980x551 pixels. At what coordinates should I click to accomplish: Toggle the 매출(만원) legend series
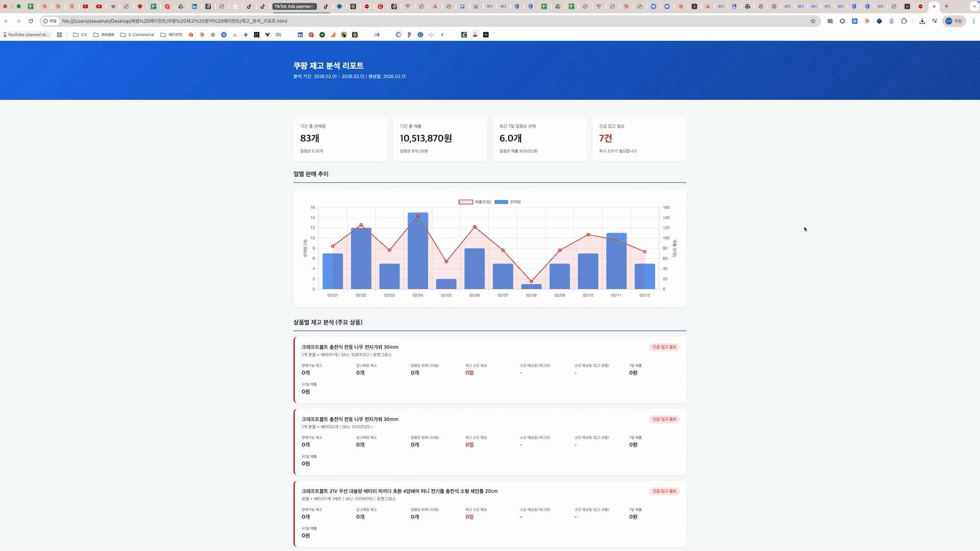pos(475,202)
